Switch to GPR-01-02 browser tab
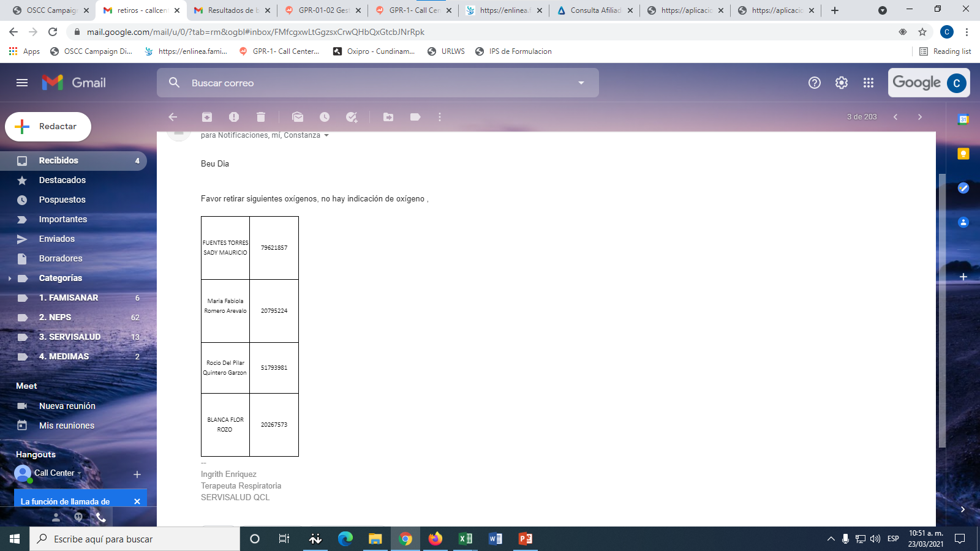Viewport: 980px width, 551px height. pyautogui.click(x=323, y=10)
